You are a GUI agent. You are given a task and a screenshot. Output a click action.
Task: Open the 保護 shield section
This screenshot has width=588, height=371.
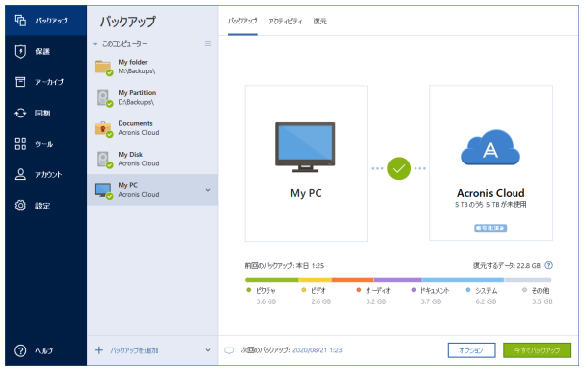tap(46, 51)
